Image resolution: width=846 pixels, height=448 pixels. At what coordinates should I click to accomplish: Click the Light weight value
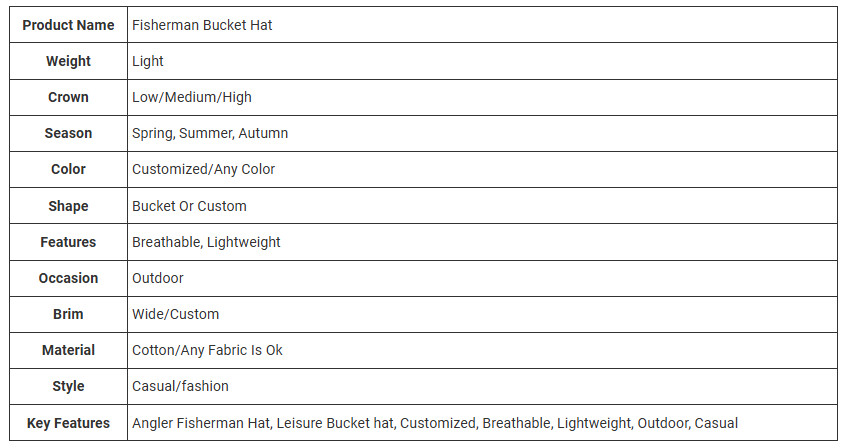click(148, 61)
